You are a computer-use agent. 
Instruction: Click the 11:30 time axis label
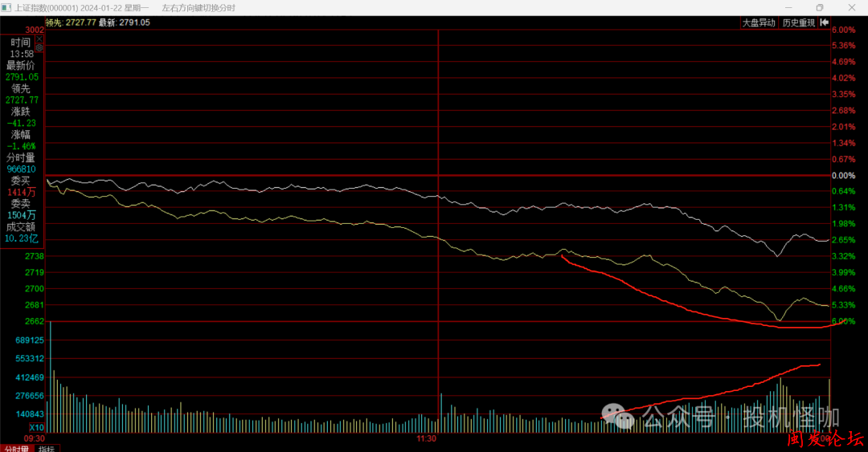coord(426,438)
